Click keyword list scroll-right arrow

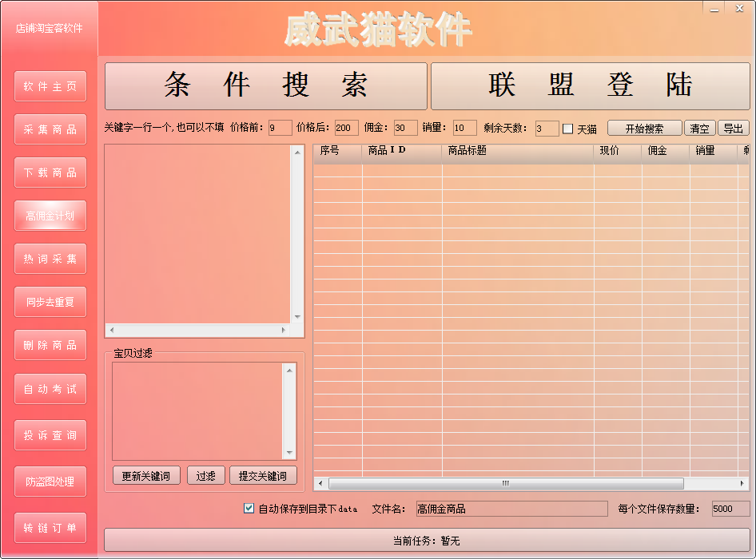[284, 330]
